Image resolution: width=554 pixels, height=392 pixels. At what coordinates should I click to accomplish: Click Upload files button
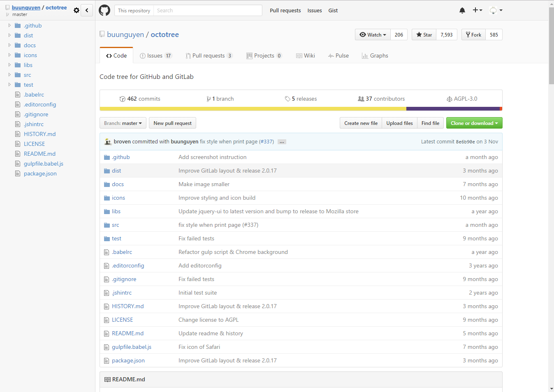click(399, 123)
